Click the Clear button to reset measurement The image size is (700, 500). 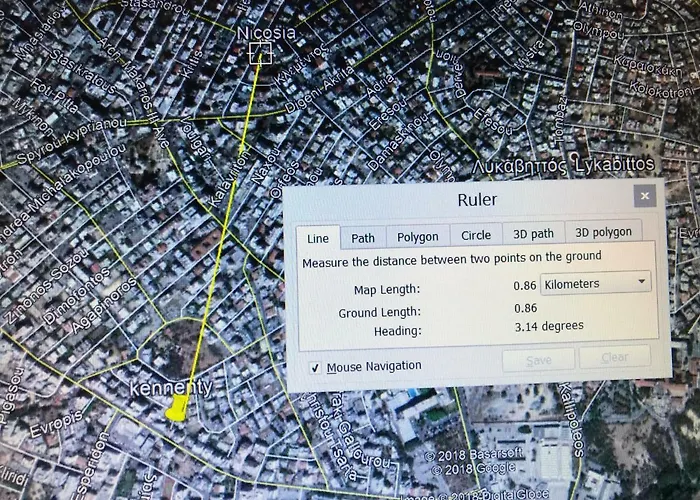614,357
